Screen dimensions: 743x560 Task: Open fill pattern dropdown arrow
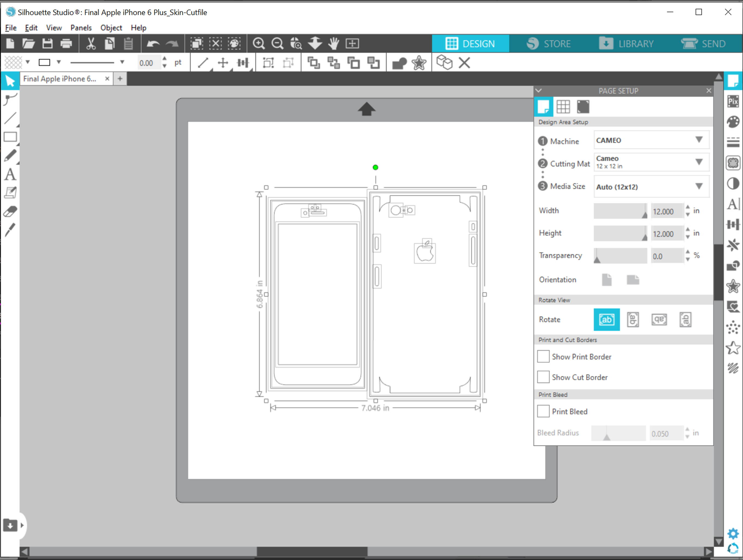click(28, 62)
